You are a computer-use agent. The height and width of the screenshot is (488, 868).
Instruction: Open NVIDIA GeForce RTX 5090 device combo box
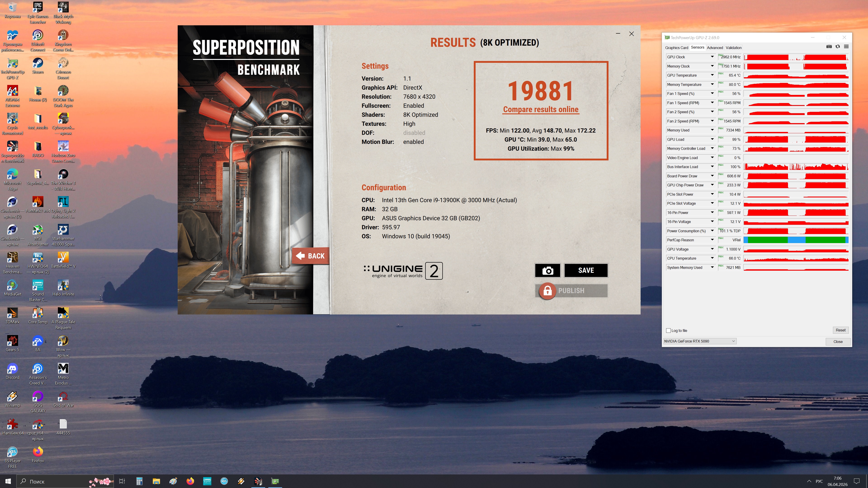coord(700,341)
